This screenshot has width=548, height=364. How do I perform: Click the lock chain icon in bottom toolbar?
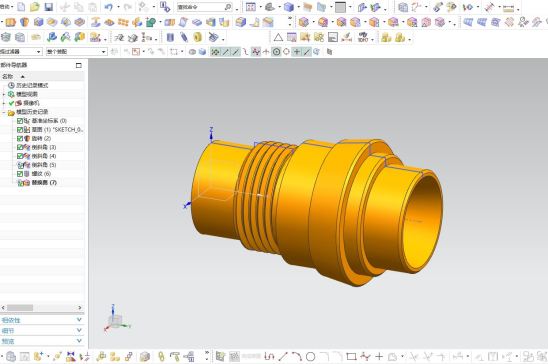pos(161,357)
